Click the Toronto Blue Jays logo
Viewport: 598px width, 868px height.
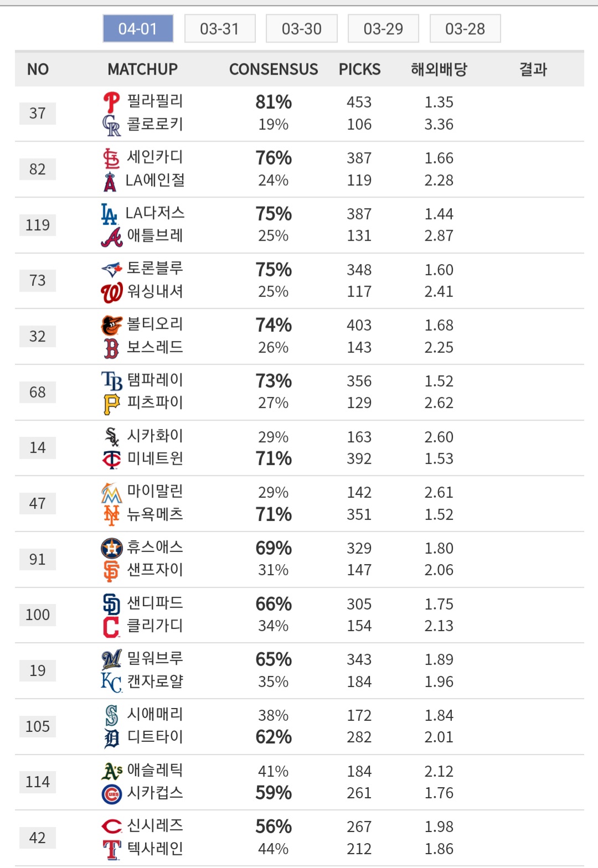pos(111,270)
